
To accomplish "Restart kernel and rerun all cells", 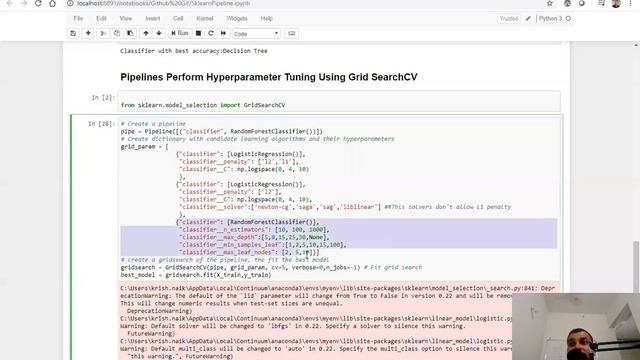I will point(223,33).
